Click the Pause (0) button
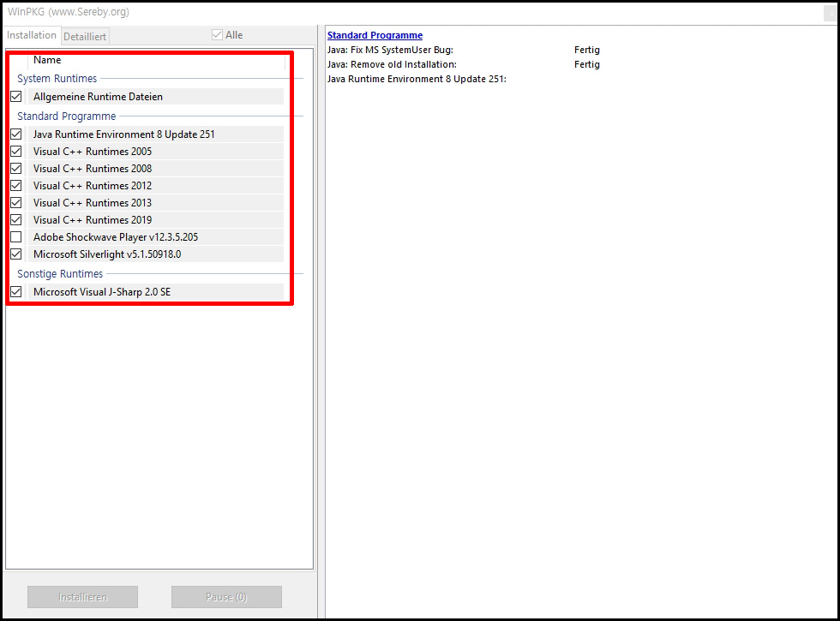840x621 pixels. coord(226,597)
